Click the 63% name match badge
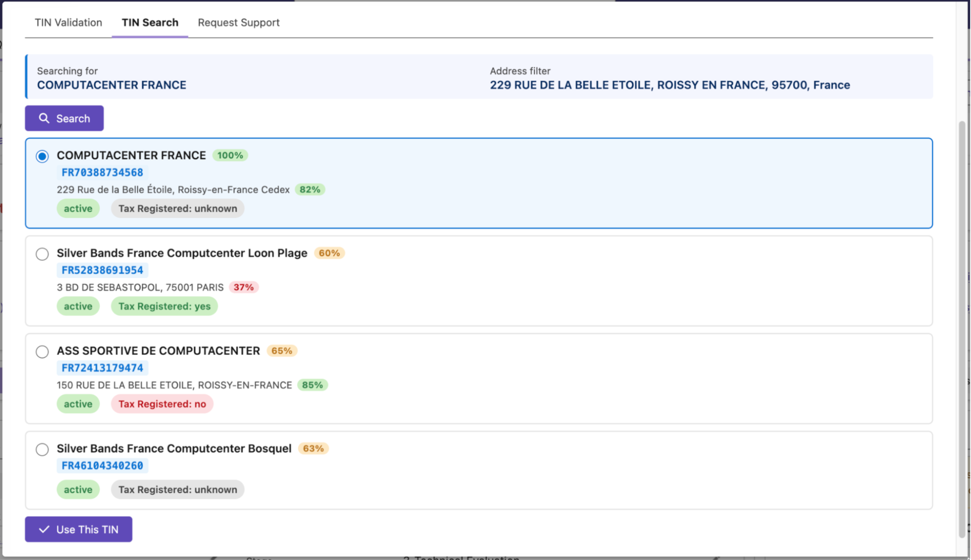 click(313, 448)
